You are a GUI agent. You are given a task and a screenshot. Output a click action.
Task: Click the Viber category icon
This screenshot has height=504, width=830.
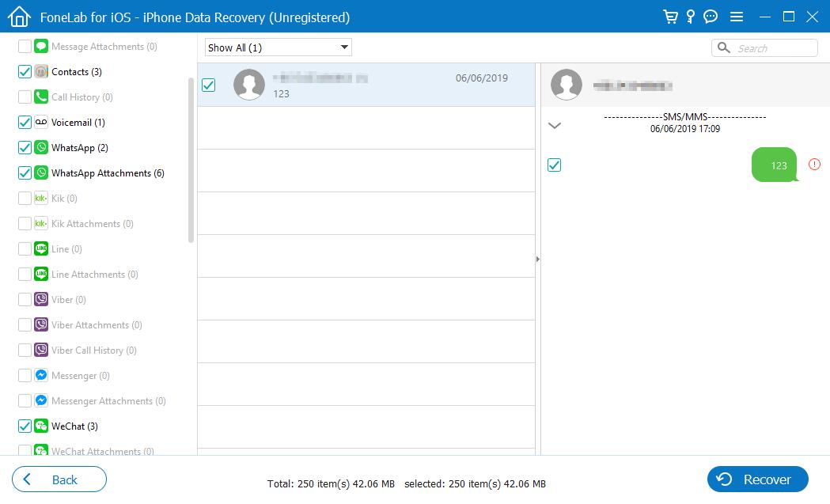coord(41,300)
